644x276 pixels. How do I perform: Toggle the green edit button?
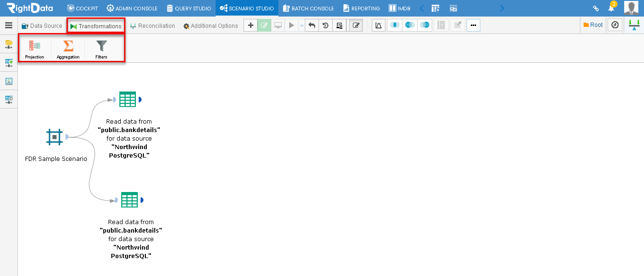coord(264,25)
